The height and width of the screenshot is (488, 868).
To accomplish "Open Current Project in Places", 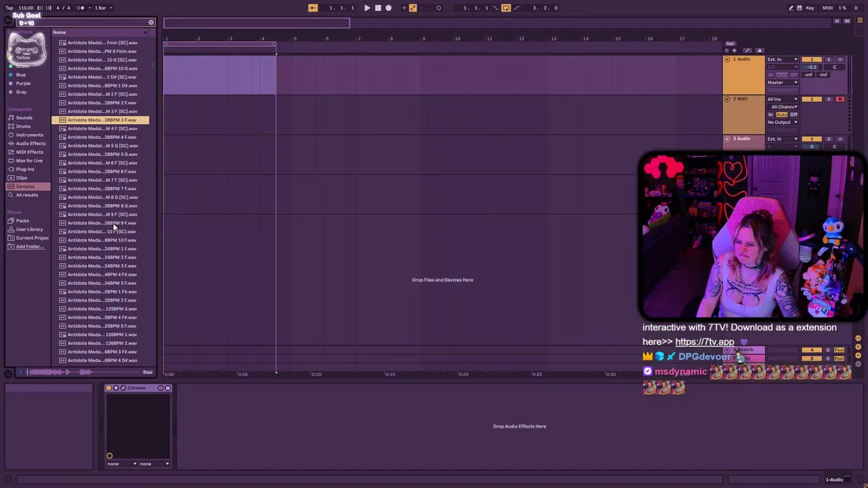I will click(32, 238).
